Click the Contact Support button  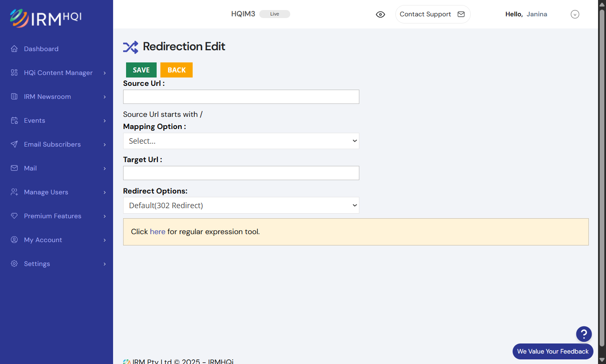point(433,14)
